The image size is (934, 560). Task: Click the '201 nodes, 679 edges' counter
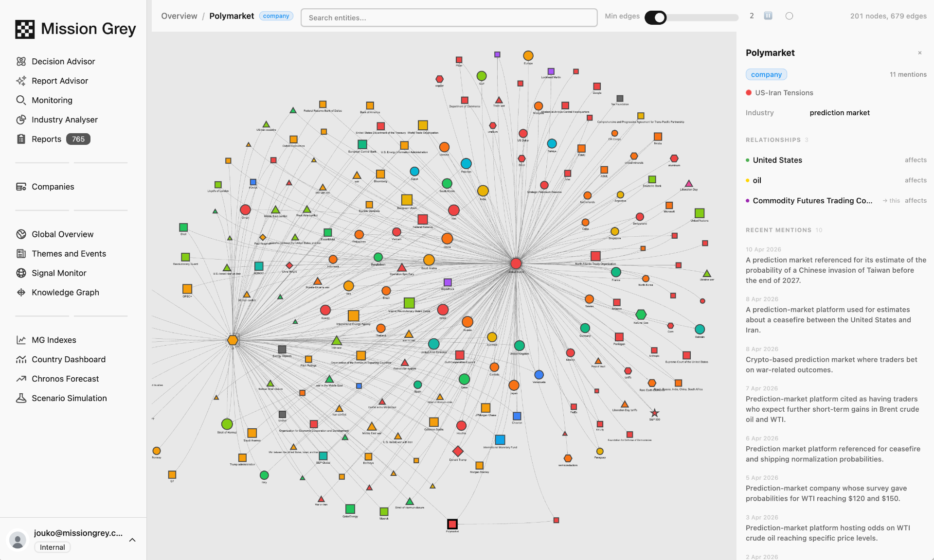pos(888,16)
